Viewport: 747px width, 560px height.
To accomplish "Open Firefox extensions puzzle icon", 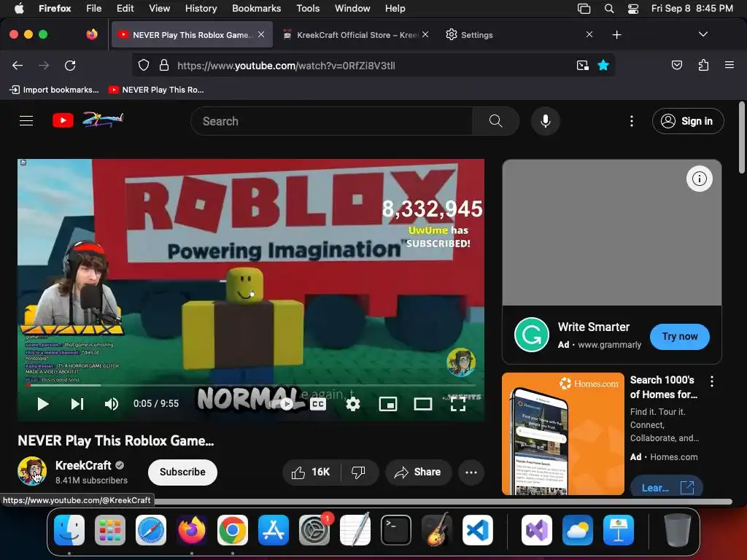I will [x=703, y=65].
